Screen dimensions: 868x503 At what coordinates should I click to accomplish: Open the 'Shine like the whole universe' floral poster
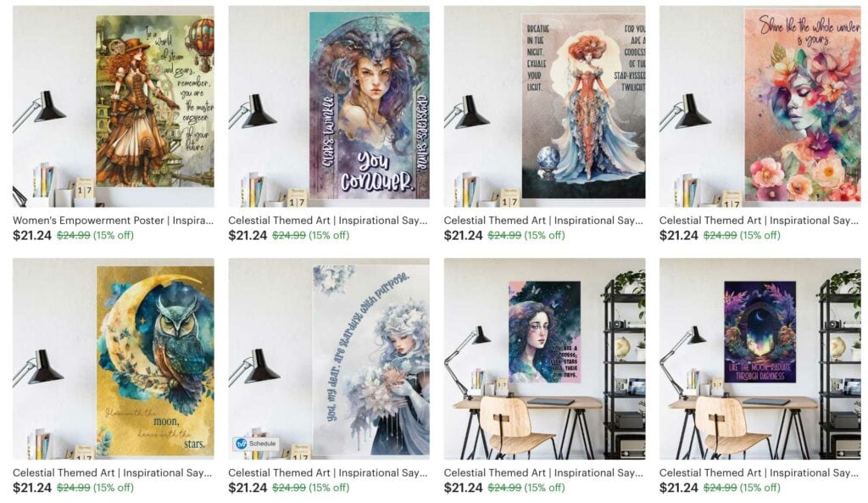pyautogui.click(x=760, y=106)
